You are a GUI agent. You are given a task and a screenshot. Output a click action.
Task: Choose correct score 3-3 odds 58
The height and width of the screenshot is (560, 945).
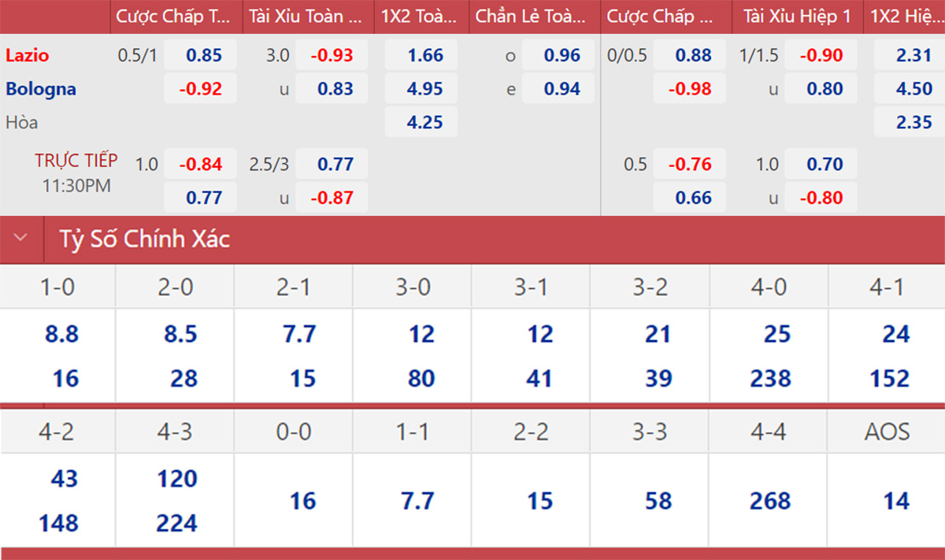point(658,501)
